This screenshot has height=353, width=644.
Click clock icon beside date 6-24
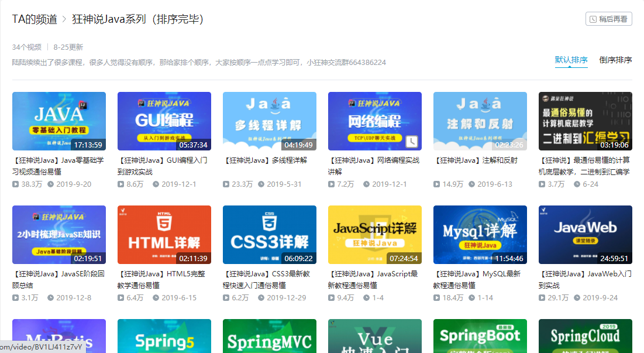(x=577, y=184)
